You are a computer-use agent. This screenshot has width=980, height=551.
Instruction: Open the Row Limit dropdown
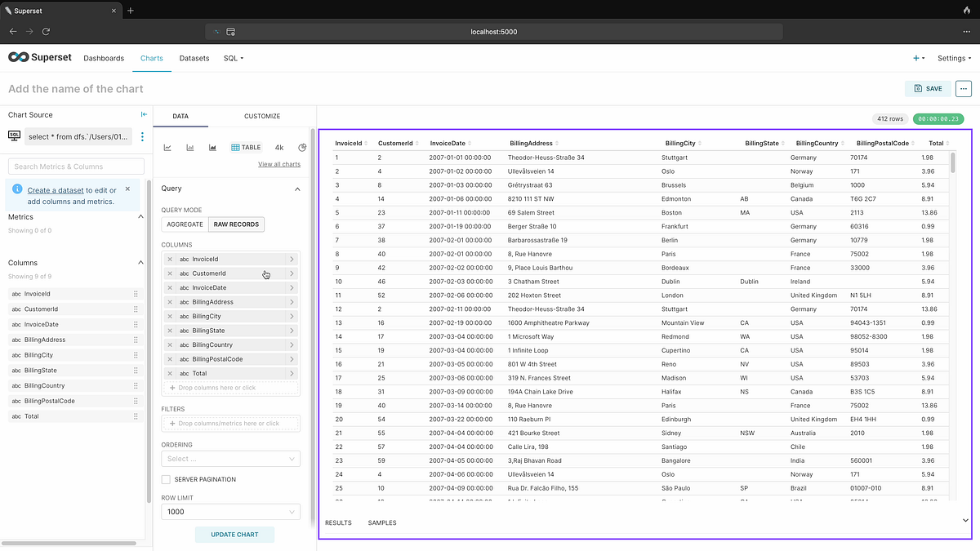coord(231,512)
